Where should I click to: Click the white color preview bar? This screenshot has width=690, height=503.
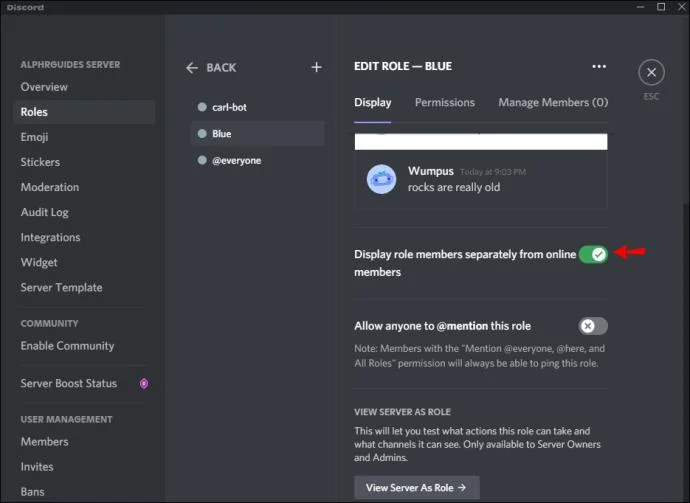click(481, 142)
